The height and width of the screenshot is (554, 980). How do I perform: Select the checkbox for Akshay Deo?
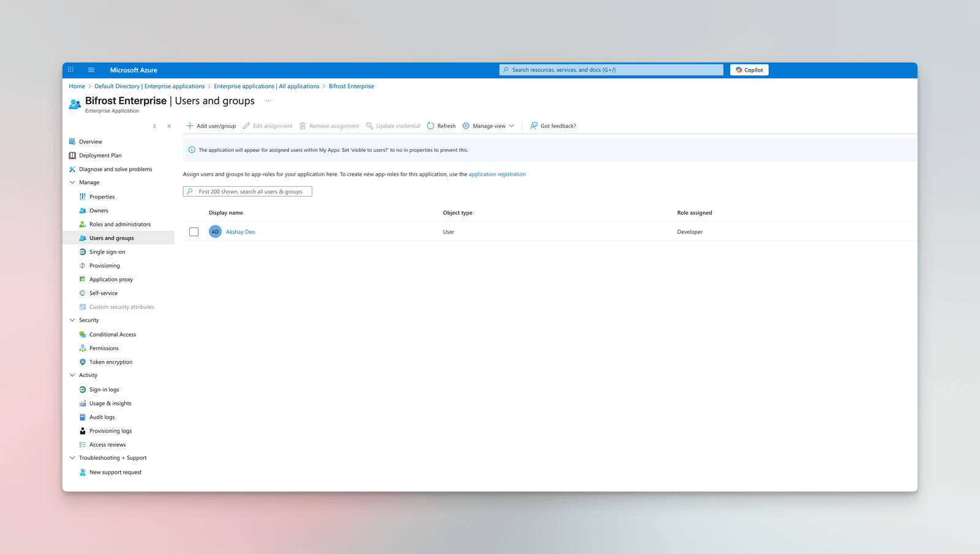point(194,232)
